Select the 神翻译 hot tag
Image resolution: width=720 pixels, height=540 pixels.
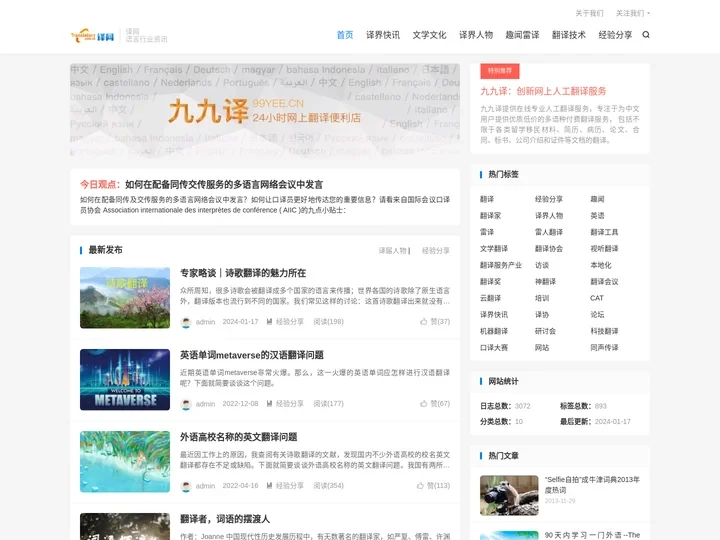[x=546, y=281]
